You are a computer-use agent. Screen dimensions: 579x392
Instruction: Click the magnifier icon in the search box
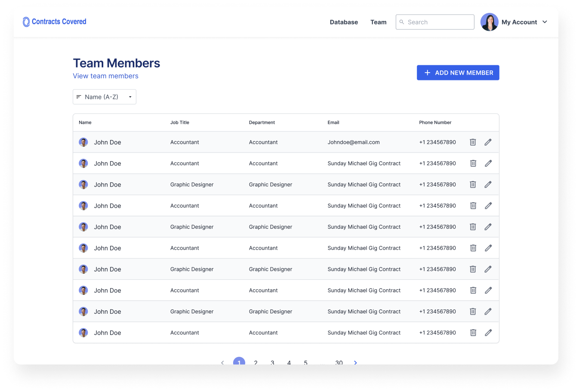[402, 22]
